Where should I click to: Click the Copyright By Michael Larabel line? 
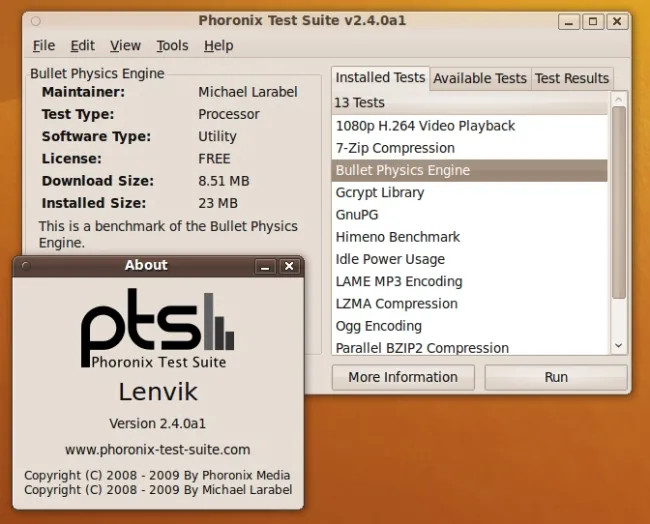[x=158, y=490]
